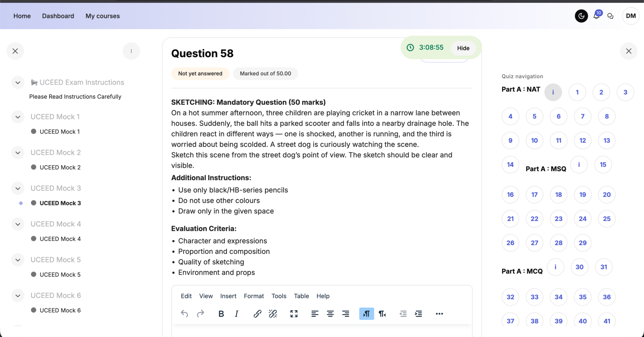Viewport: 644px width, 337px height.
Task: Collapse the UCEED Mock 3 section chevron
Action: (x=18, y=189)
